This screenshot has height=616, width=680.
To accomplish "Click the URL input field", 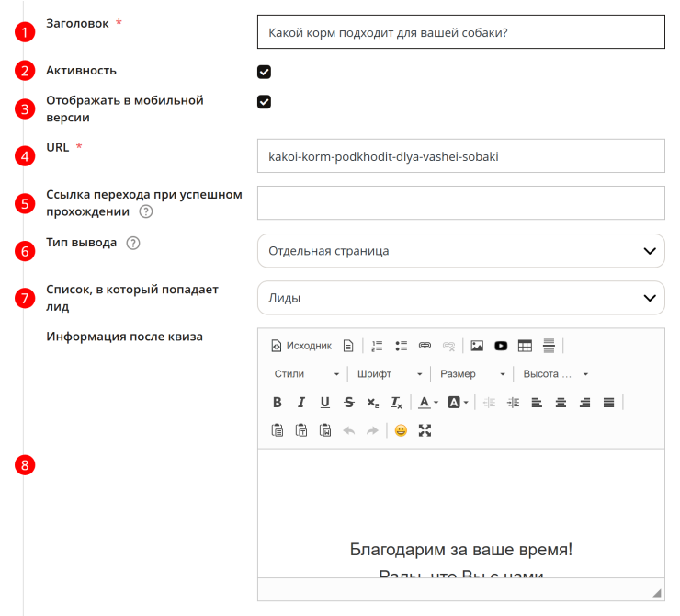I will point(461,155).
